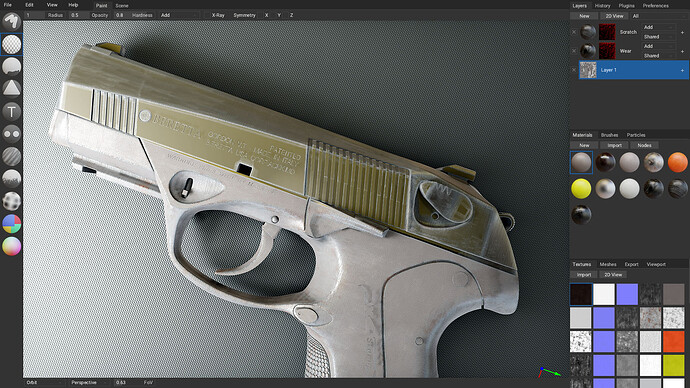Click Scratch layer material sphere icon
Screen dimensions: 690x388
click(588, 32)
